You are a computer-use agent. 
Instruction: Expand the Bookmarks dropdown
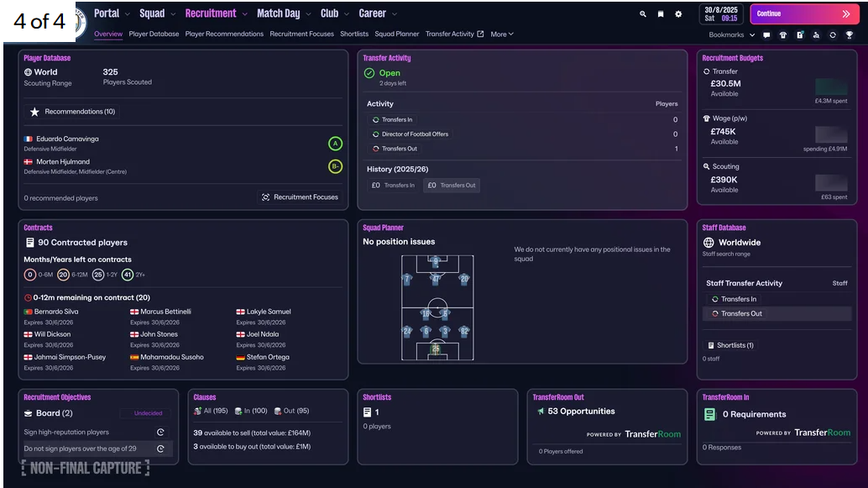click(731, 35)
